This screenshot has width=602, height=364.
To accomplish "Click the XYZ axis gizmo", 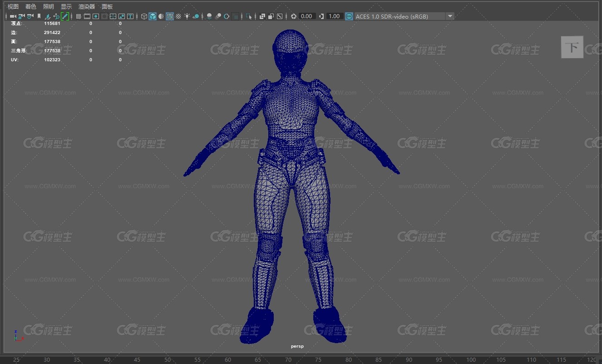I will tap(18, 336).
